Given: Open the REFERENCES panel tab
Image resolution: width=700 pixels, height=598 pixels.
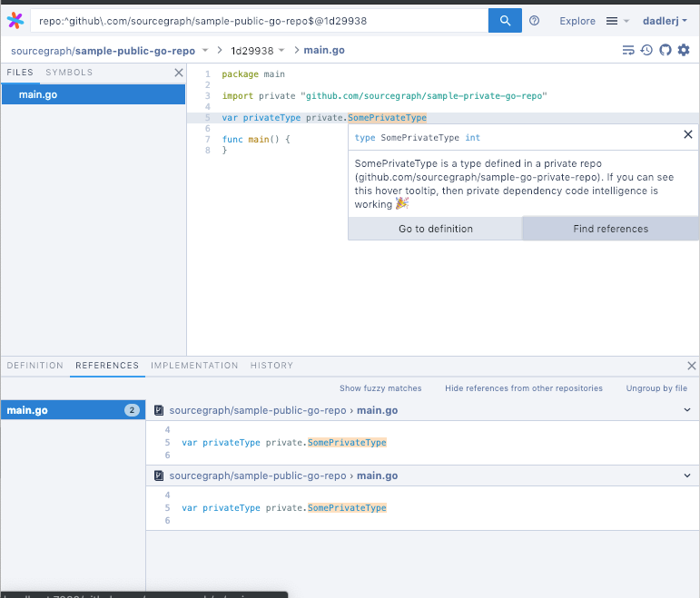Looking at the screenshot, I should click(107, 366).
